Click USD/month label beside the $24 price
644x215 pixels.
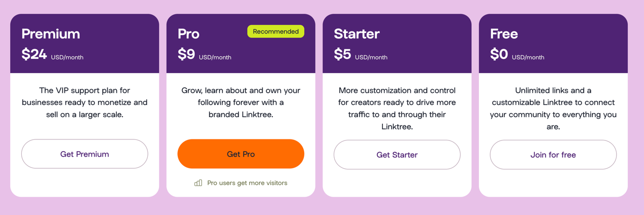pos(67,57)
